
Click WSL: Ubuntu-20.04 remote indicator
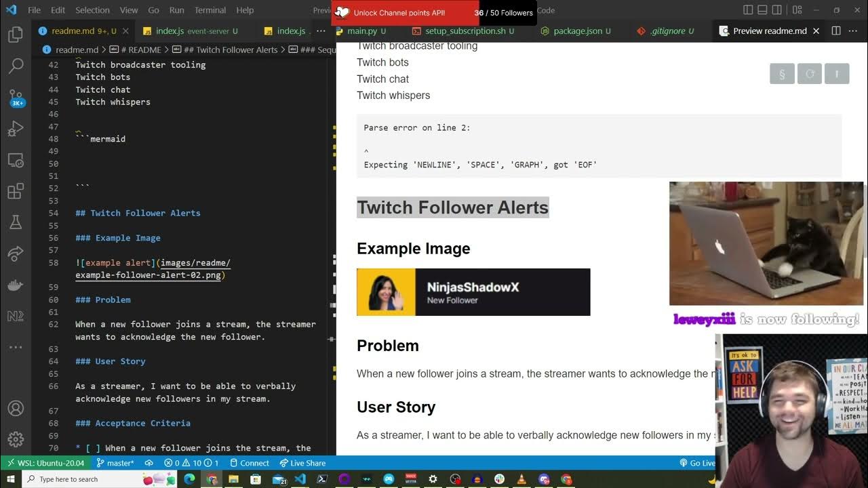pyautogui.click(x=45, y=463)
